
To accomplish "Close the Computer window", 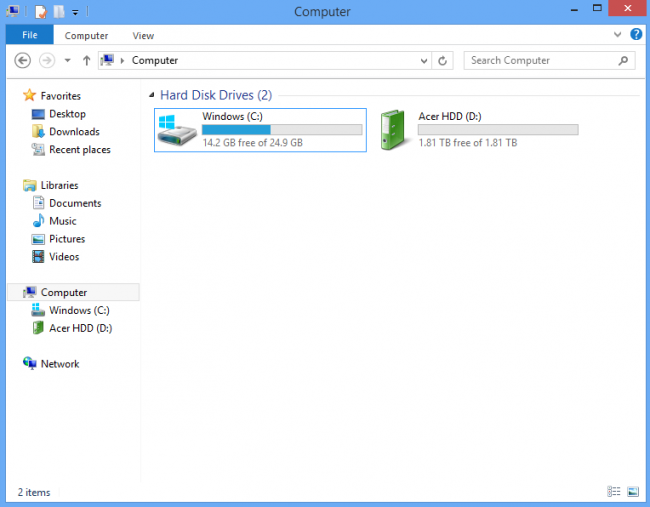I will tap(628, 8).
